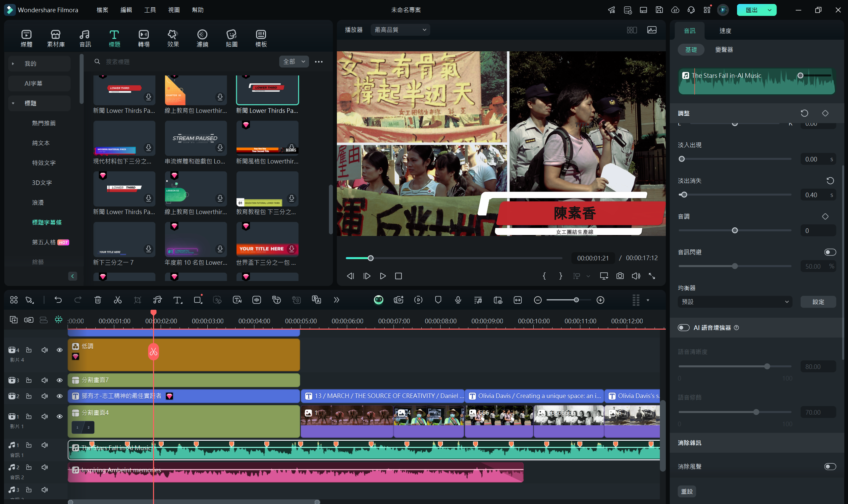Screen dimensions: 848x504
Task: Click the text T tool in the timeline toolbar
Action: point(178,300)
